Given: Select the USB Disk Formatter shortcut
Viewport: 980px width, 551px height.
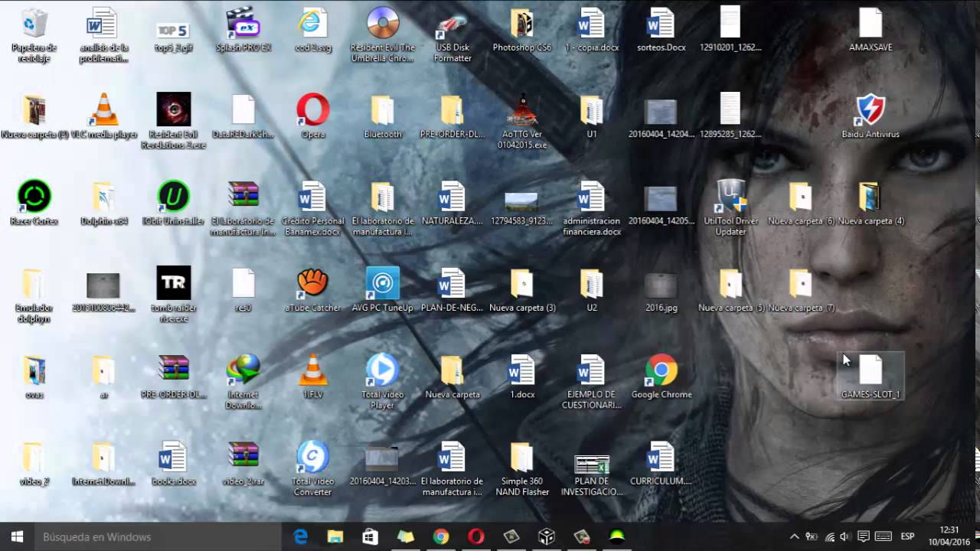Looking at the screenshot, I should [452, 36].
